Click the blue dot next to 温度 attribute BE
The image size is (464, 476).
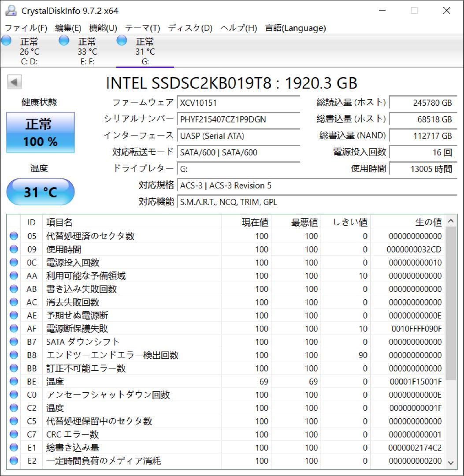click(14, 381)
